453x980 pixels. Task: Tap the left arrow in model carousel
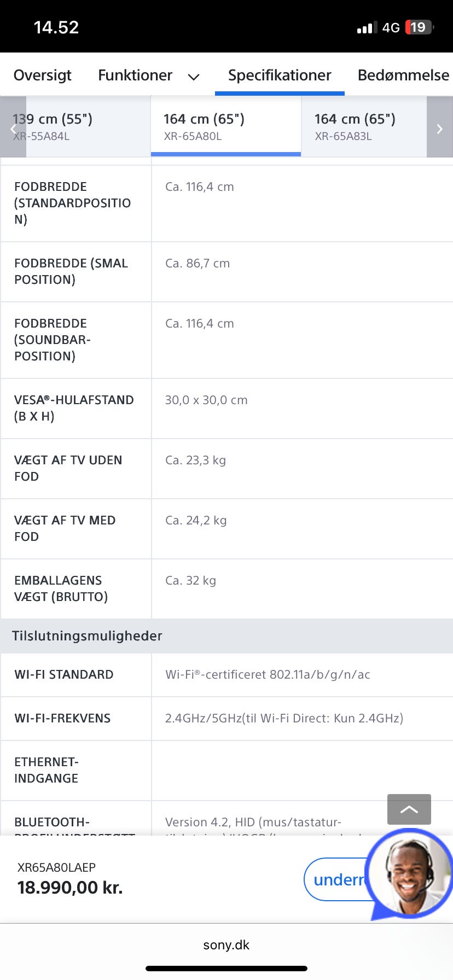click(x=13, y=129)
